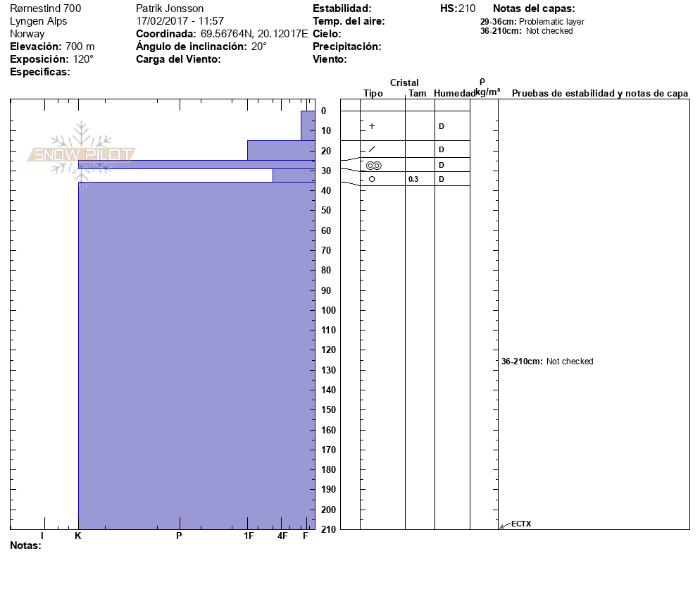The width and height of the screenshot is (700, 592).
Task: Click the 'P' hardness axis label
Action: click(x=179, y=536)
